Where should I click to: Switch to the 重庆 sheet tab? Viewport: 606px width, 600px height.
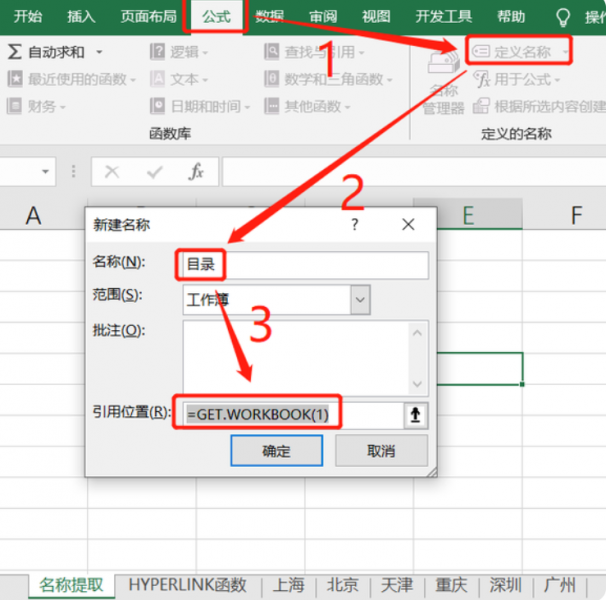click(451, 585)
